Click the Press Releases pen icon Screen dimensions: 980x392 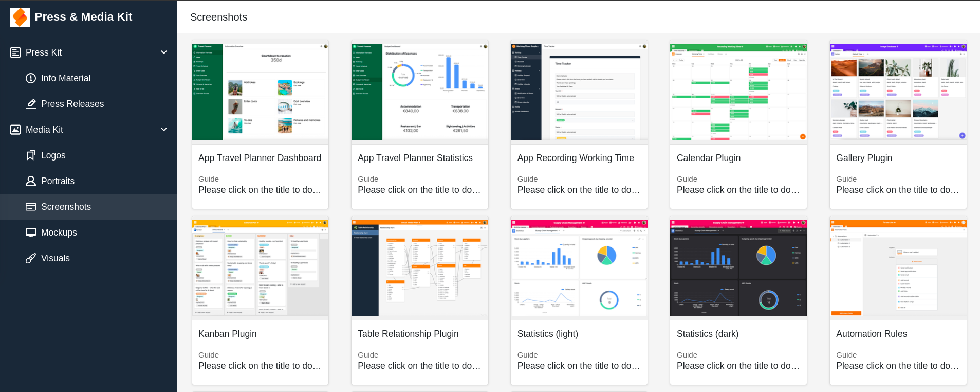[x=31, y=104]
